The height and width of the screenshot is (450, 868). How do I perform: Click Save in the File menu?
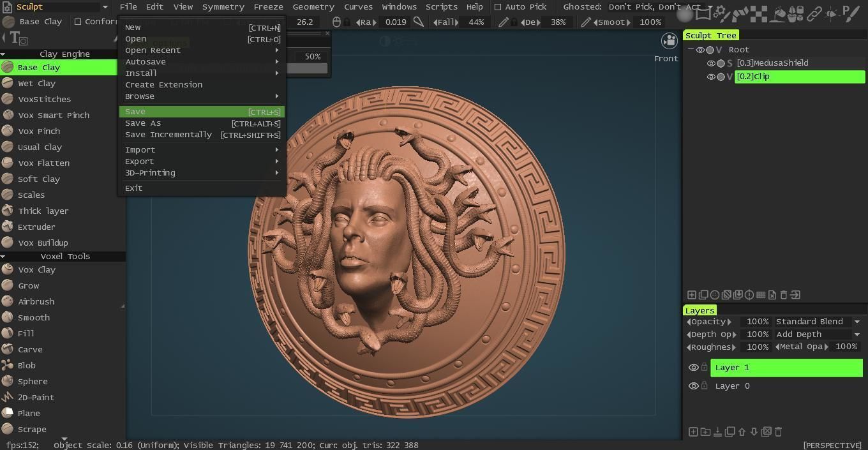point(202,112)
